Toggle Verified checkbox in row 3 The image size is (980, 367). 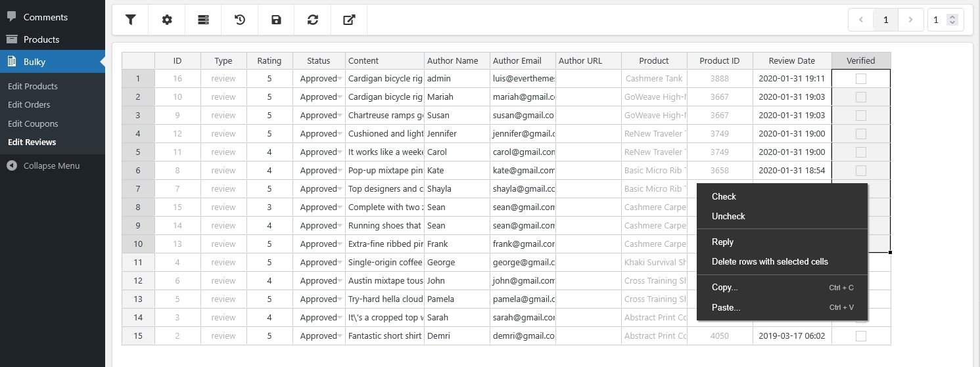tap(860, 116)
